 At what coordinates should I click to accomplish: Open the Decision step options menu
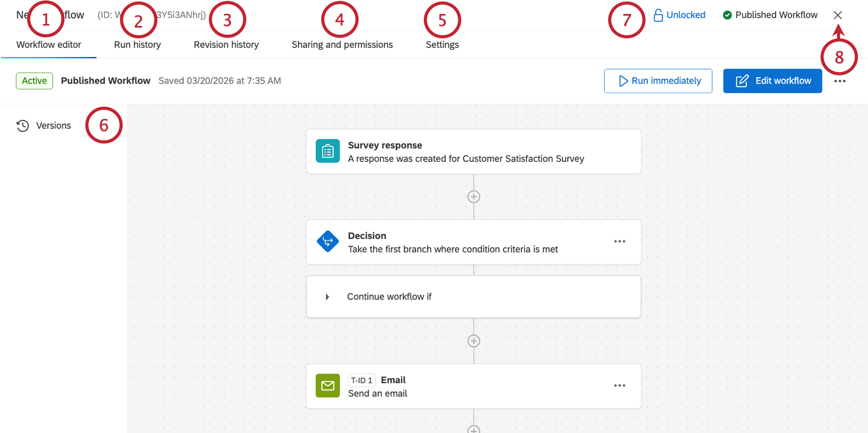620,242
